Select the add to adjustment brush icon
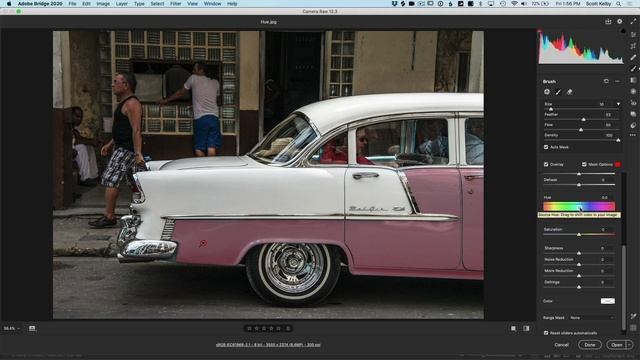Screen dimensions: 640x360 tap(558, 92)
